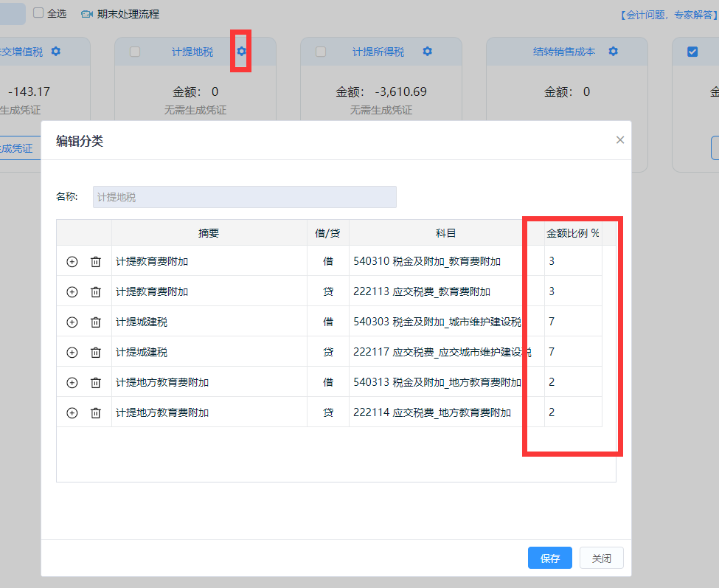The image size is (719, 588).
Task: Open settings gear for 计提地税 card
Action: pos(241,52)
